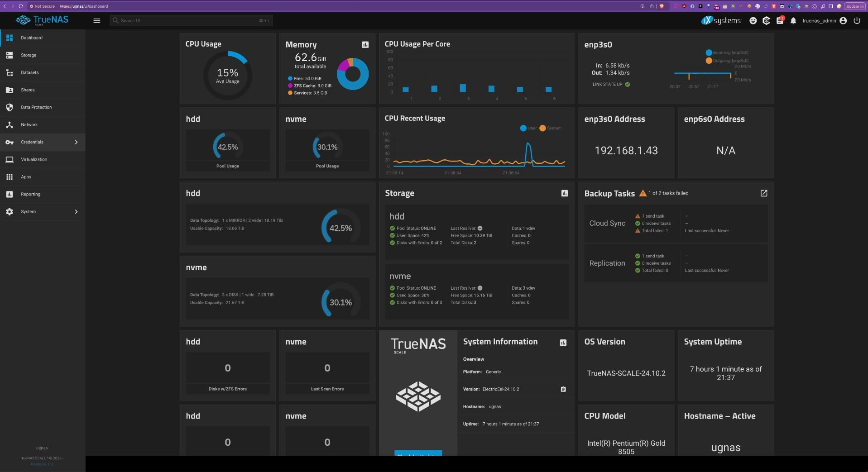The height and width of the screenshot is (472, 868).
Task: Select Shares in the navigation menu
Action: click(x=43, y=90)
